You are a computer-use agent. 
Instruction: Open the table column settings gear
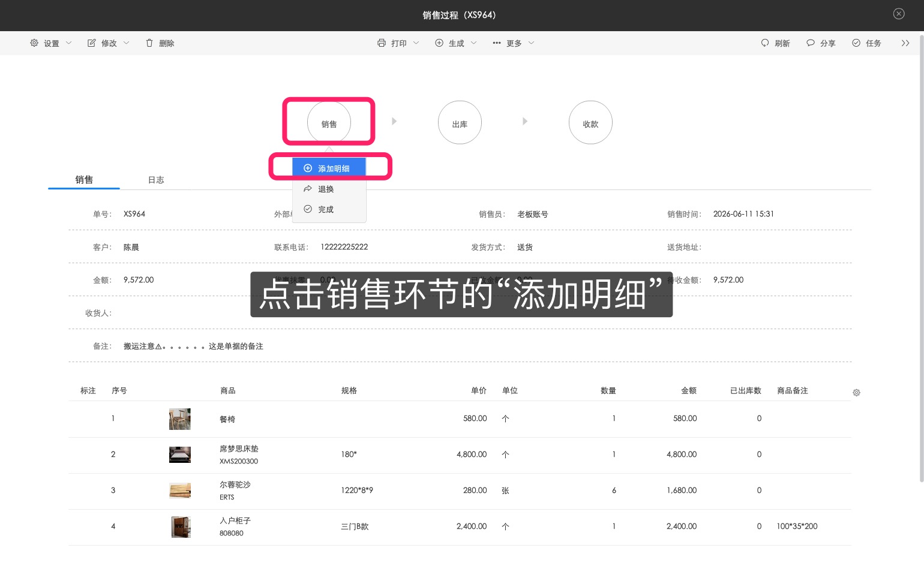[856, 393]
